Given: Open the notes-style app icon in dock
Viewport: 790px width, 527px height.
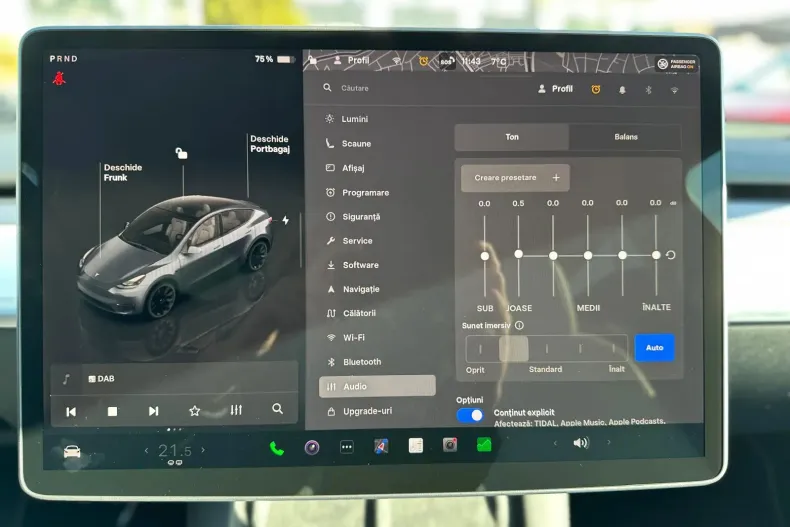Looking at the screenshot, I should pyautogui.click(x=416, y=446).
